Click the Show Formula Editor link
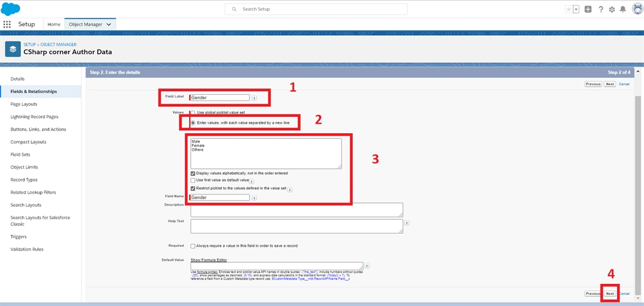Viewport: 644px width, 306px height. click(209, 260)
